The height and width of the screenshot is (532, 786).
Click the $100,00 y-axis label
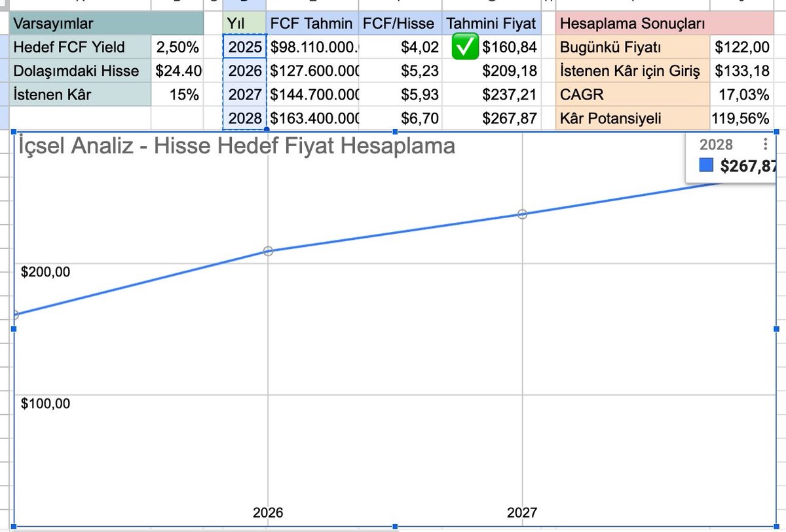(x=45, y=404)
